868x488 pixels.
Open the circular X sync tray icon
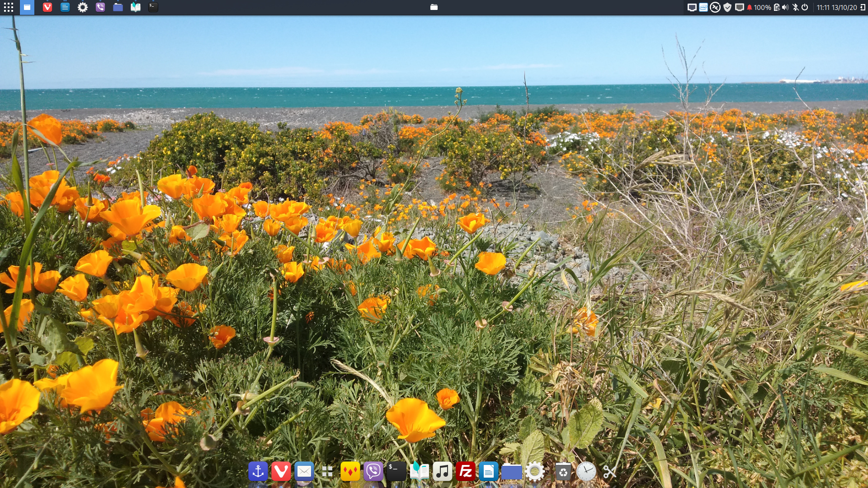(715, 7)
